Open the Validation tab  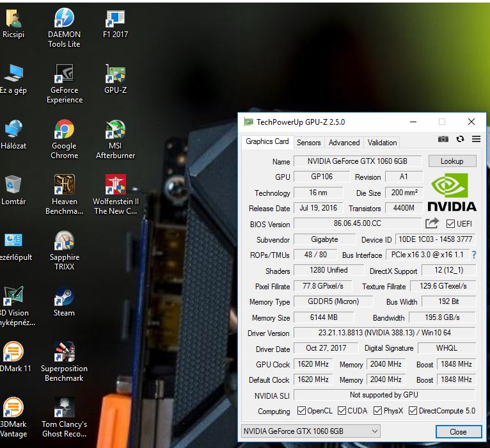click(382, 143)
